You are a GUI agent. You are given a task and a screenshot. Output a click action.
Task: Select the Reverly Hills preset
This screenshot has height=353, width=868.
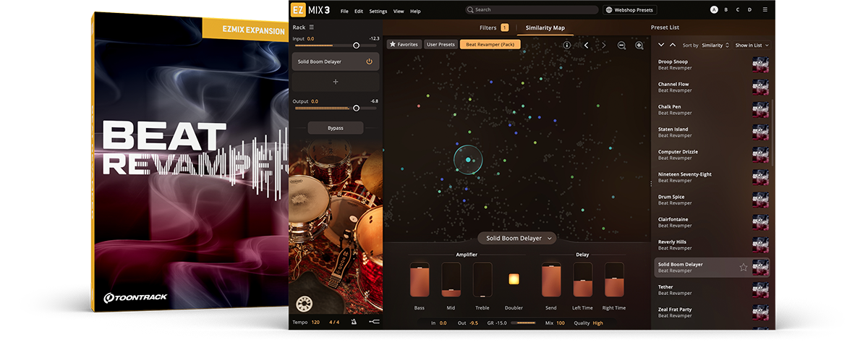[x=712, y=244]
